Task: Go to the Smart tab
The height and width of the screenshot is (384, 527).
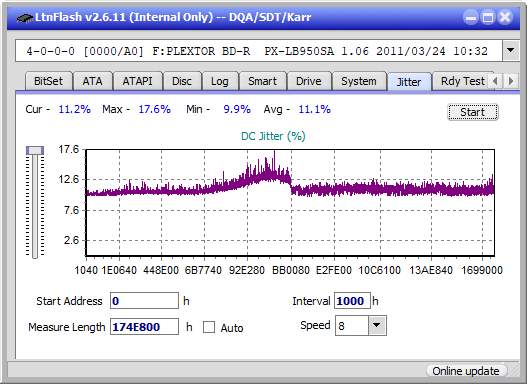Action: pyautogui.click(x=262, y=81)
